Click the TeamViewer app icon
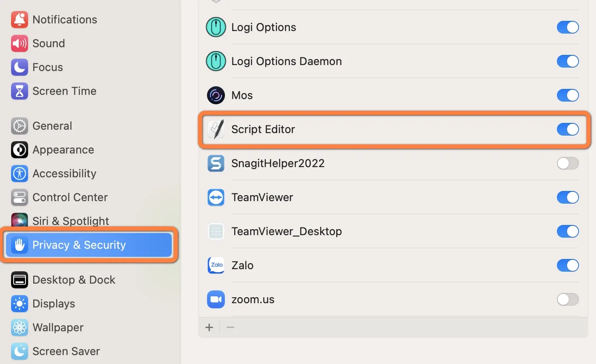The image size is (596, 364). 216,197
